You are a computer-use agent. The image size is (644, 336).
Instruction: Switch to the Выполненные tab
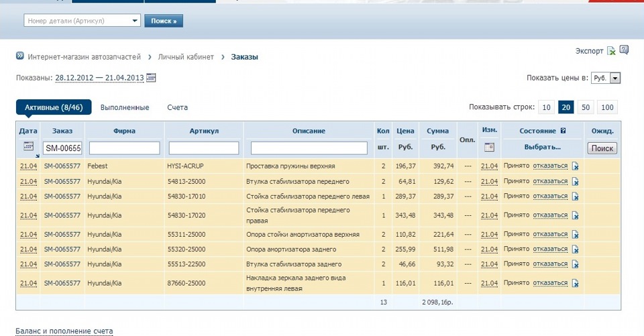click(125, 107)
